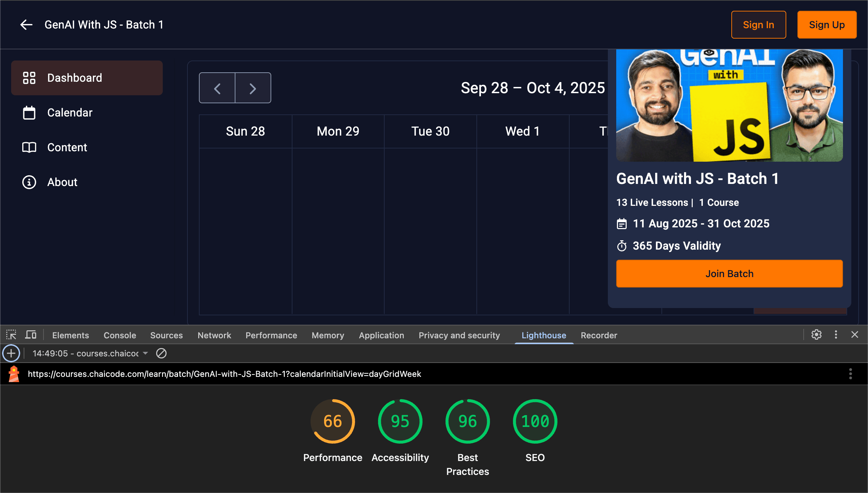The height and width of the screenshot is (493, 868).
Task: Toggle the device toolbar in DevTools
Action: point(31,334)
